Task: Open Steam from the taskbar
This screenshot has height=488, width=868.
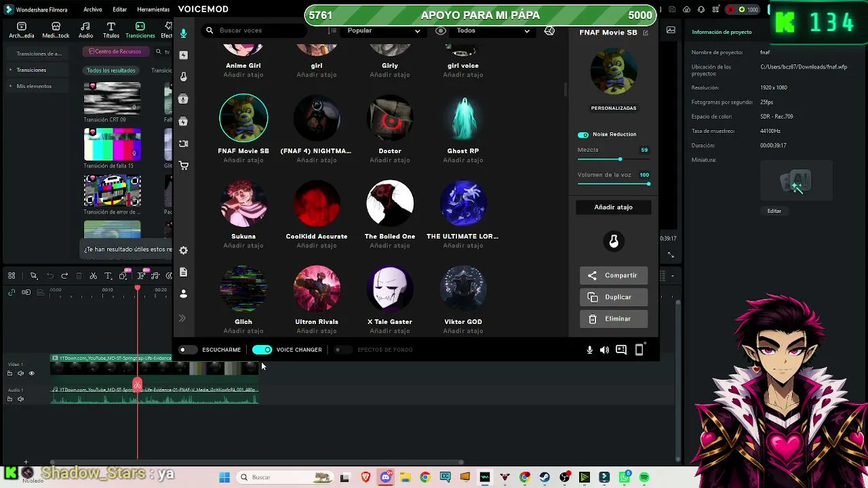Action: (x=545, y=477)
